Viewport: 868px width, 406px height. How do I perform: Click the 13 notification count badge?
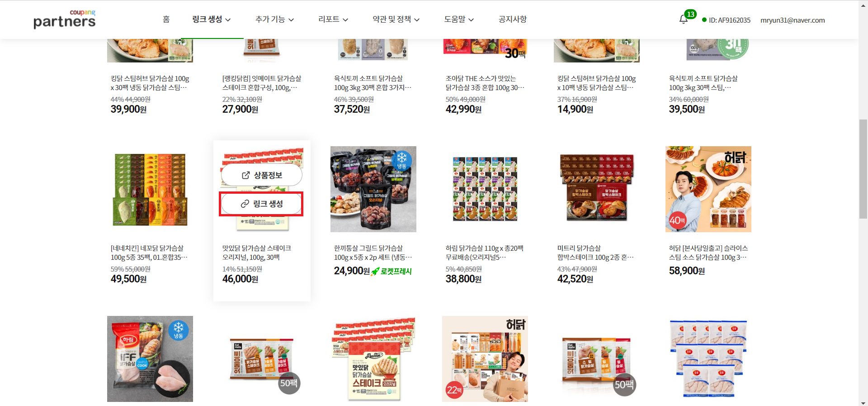(690, 14)
